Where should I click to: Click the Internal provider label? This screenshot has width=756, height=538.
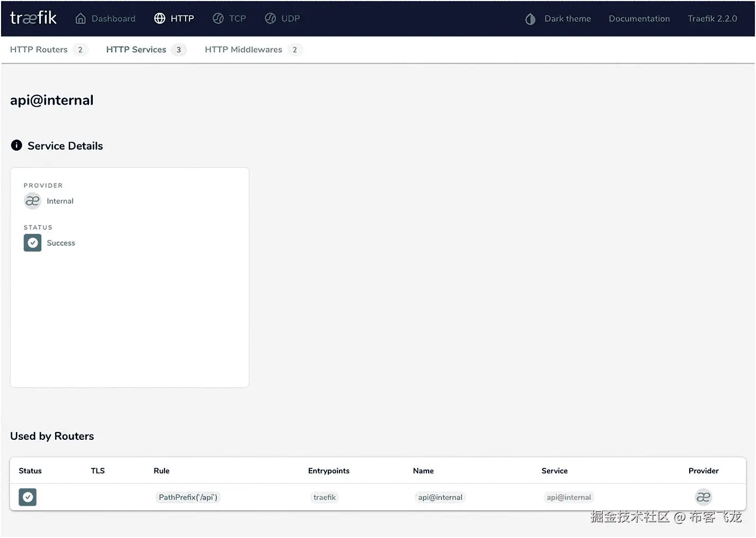pos(60,201)
